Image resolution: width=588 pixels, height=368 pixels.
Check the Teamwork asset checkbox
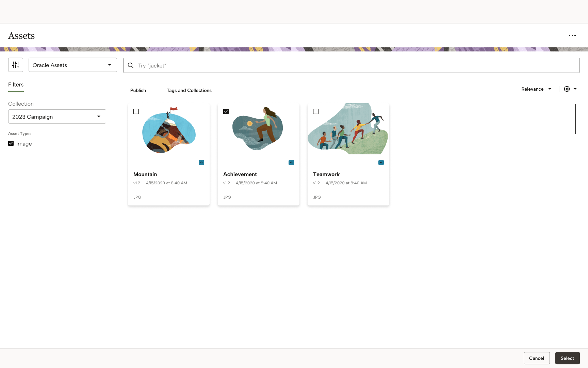coord(316,111)
